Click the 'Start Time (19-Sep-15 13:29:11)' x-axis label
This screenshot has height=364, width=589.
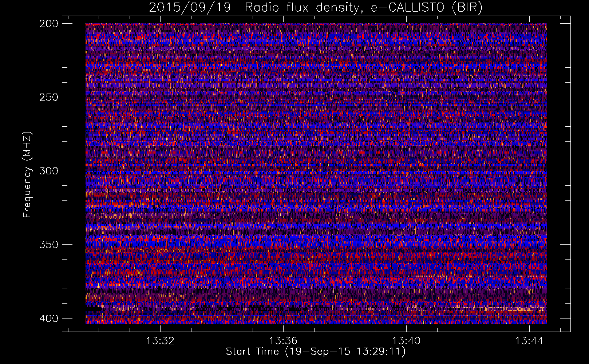point(316,352)
